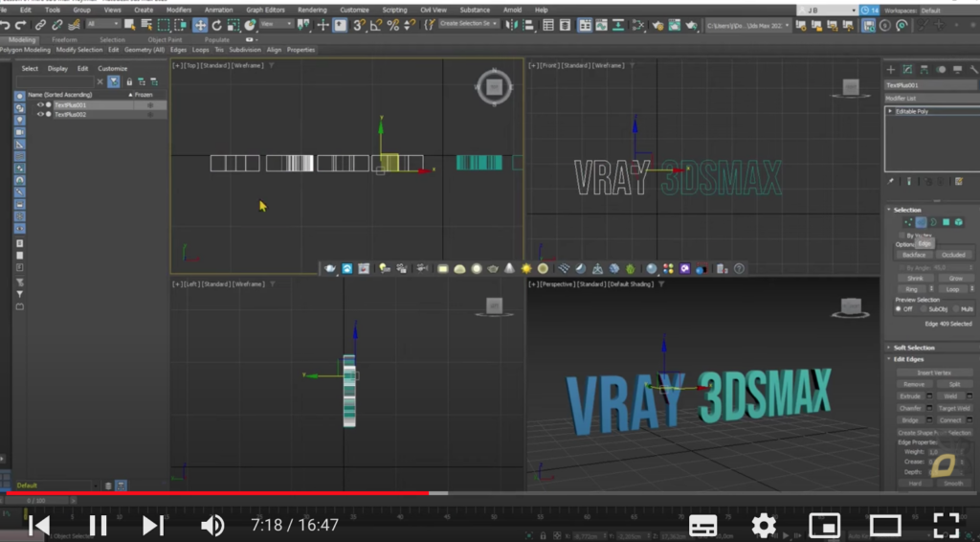Click the Undo arrow icon
980x542 pixels.
[5, 25]
